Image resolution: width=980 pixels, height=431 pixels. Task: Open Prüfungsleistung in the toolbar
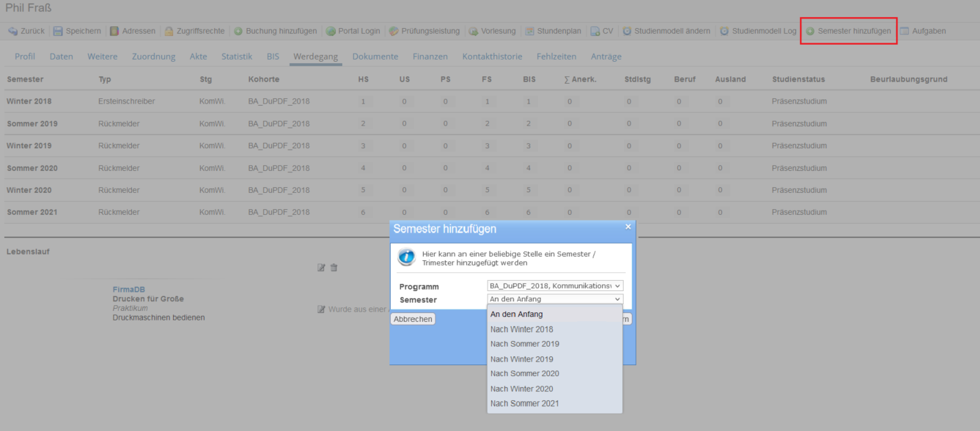(424, 31)
